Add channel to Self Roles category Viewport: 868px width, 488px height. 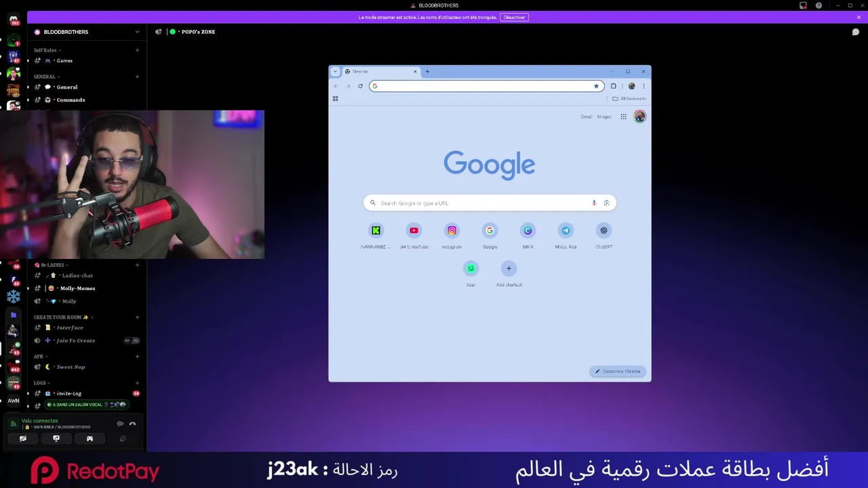137,50
